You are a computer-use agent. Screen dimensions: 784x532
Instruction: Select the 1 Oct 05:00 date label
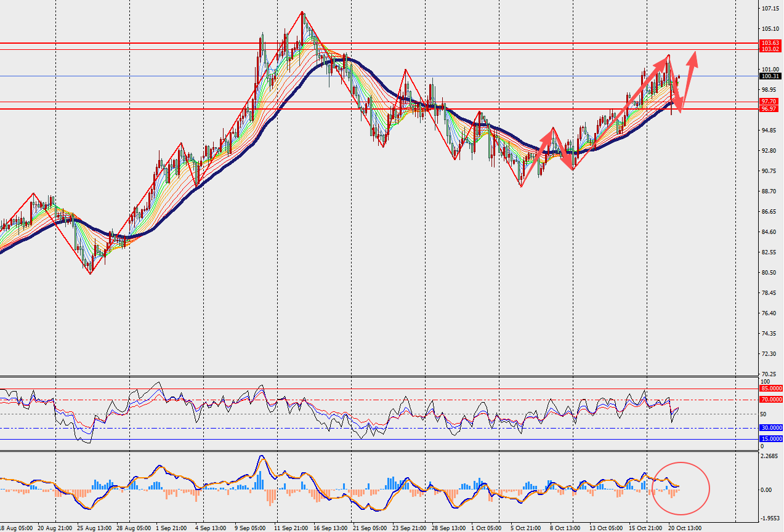[x=486, y=528]
